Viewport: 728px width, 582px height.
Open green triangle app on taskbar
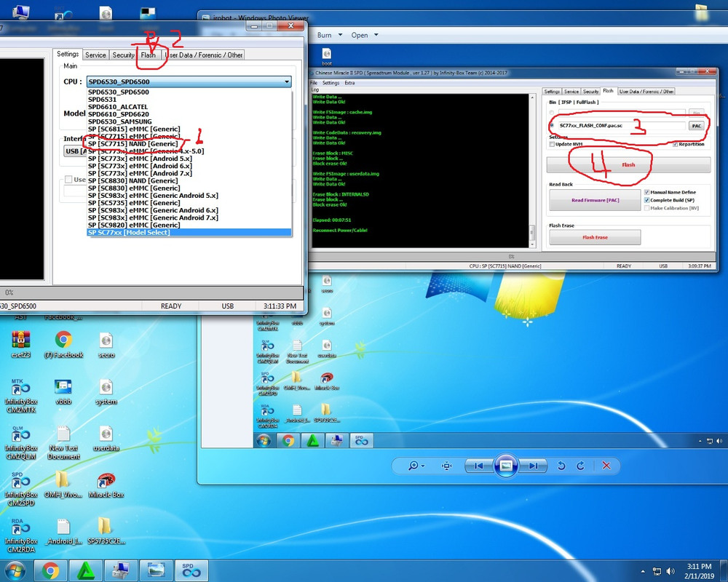pos(85,570)
